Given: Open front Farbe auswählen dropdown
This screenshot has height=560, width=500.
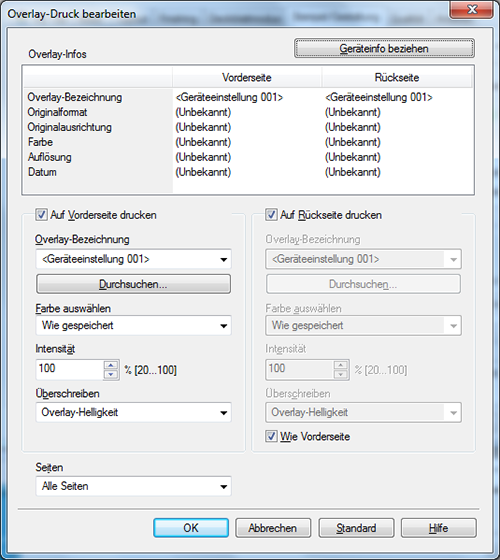Looking at the screenshot, I should 134,325.
